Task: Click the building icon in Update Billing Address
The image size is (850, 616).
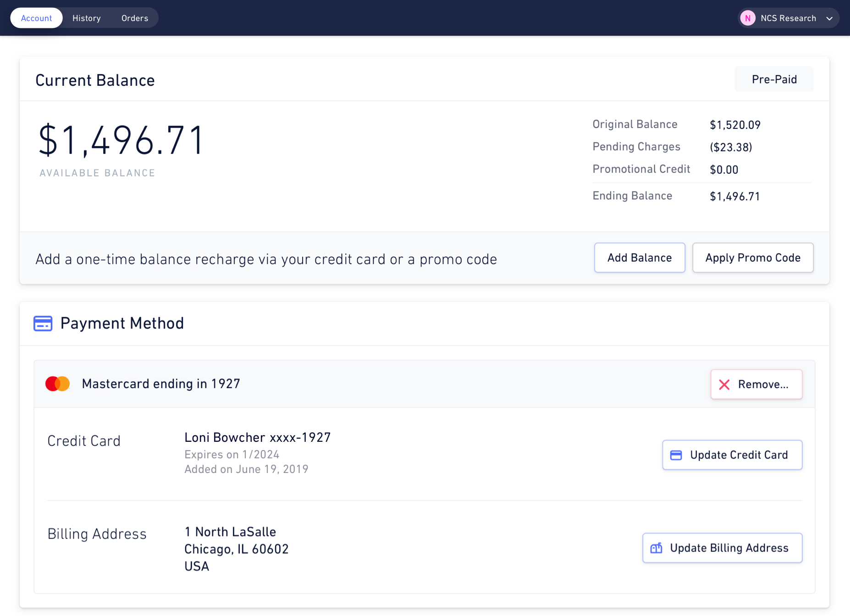Action: tap(657, 548)
